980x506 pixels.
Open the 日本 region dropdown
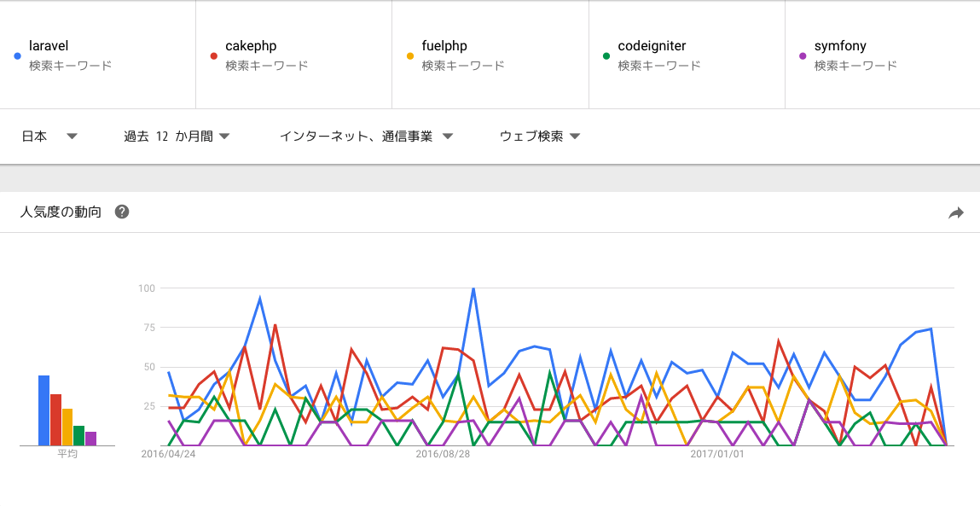coord(49,137)
